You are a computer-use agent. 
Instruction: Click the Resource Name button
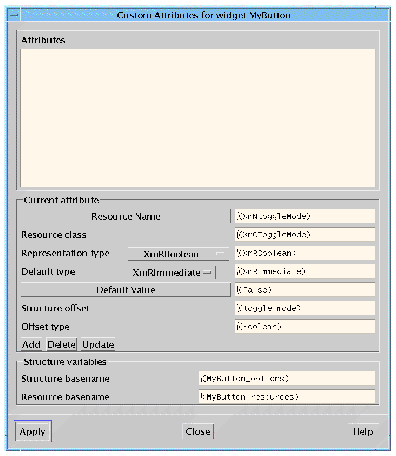[126, 216]
